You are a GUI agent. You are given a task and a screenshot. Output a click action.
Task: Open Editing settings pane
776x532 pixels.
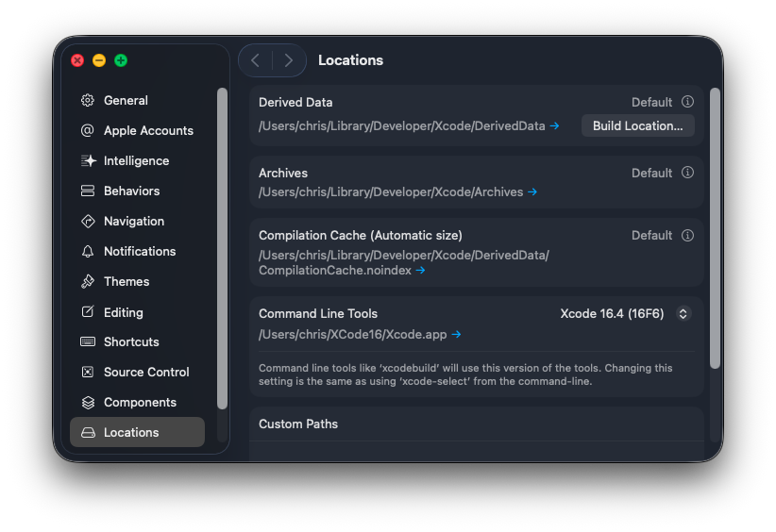(137, 312)
